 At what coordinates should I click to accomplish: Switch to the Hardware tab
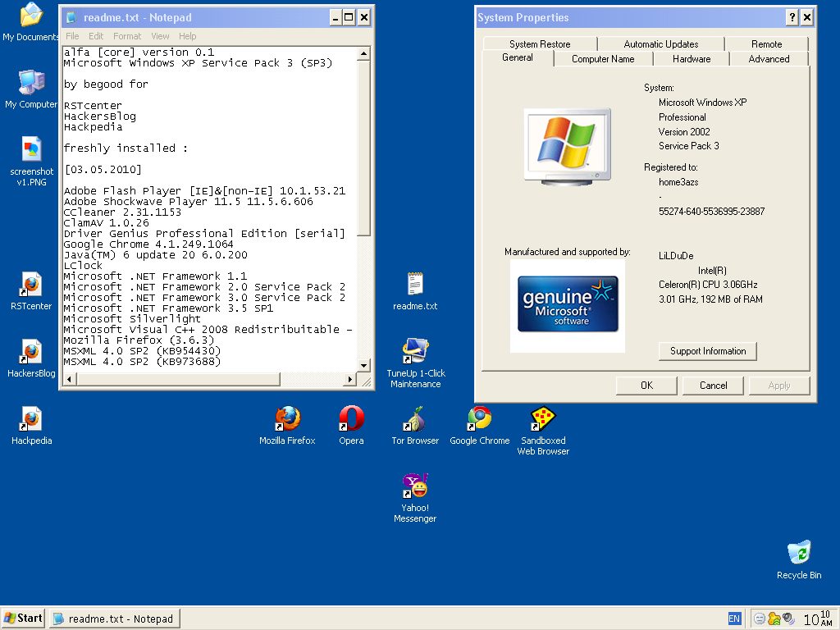pyautogui.click(x=691, y=59)
